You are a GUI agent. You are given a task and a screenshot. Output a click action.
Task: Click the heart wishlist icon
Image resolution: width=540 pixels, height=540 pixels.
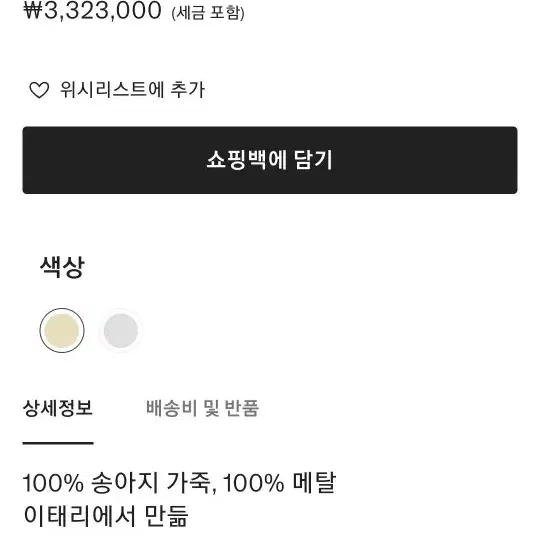(x=39, y=90)
